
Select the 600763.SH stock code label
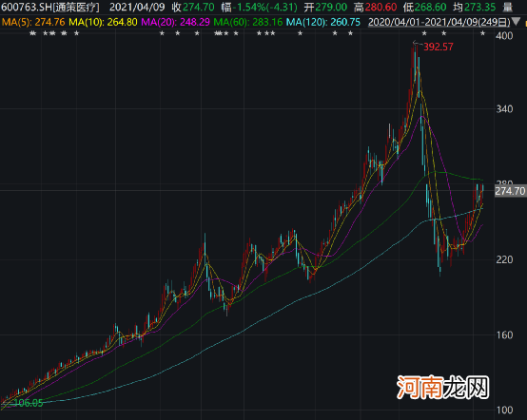pos(27,7)
